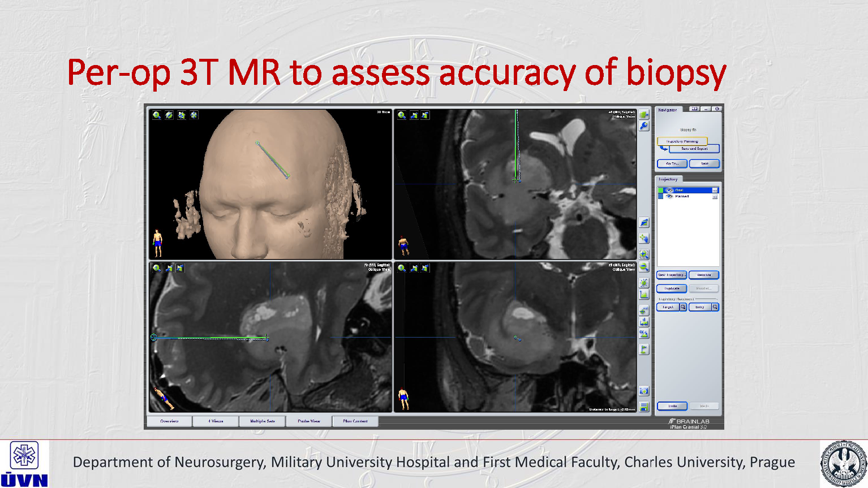Click the Duplicate button
868x488 pixels.
coord(672,288)
